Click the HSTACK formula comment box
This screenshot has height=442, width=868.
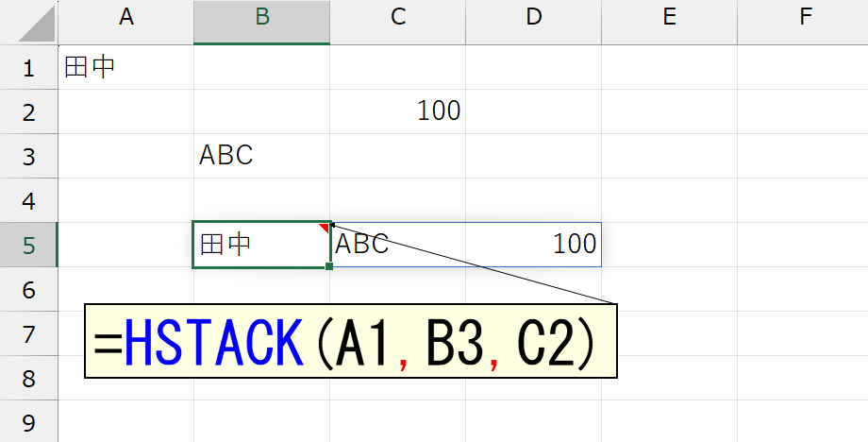(350, 341)
